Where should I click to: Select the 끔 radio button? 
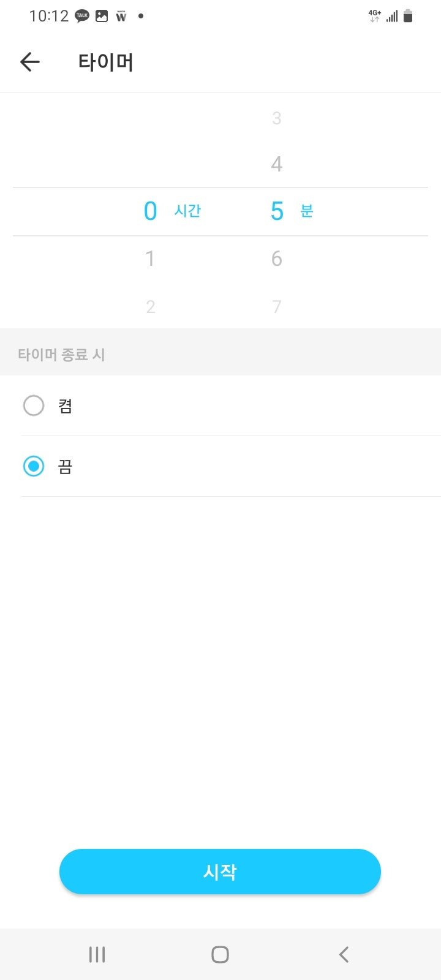pyautogui.click(x=34, y=466)
